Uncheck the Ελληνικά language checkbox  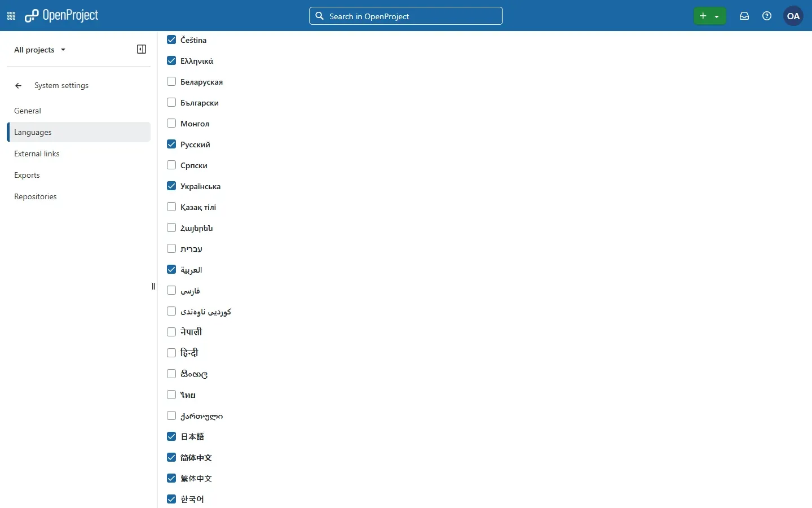[171, 60]
